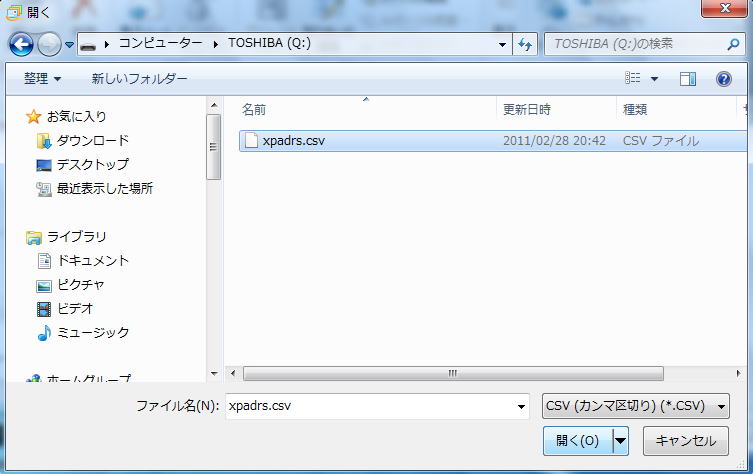Click navigation pane scroll up arrow
This screenshot has width=753, height=474.
pyautogui.click(x=214, y=105)
